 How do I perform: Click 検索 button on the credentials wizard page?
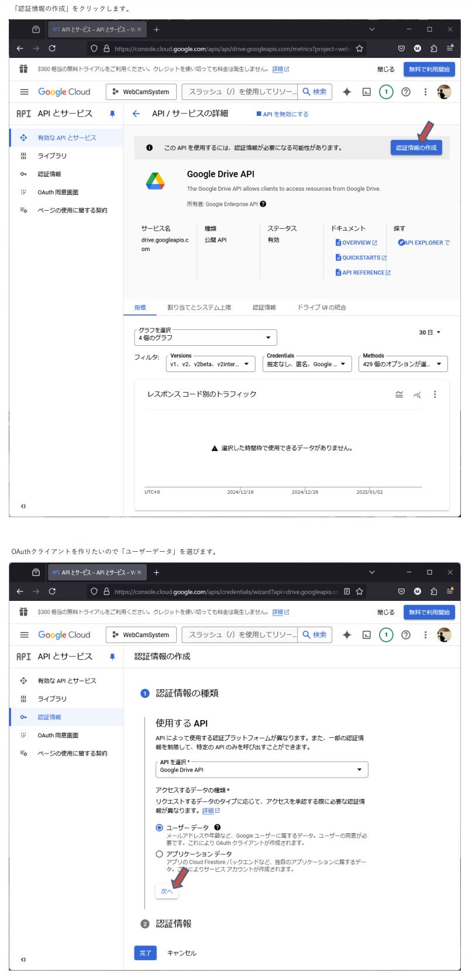315,635
